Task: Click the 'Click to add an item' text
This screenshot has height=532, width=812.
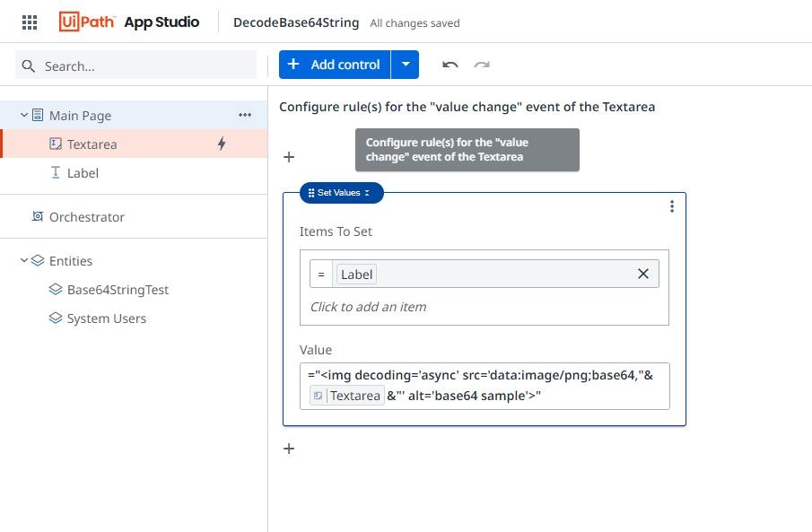Action: [x=368, y=307]
